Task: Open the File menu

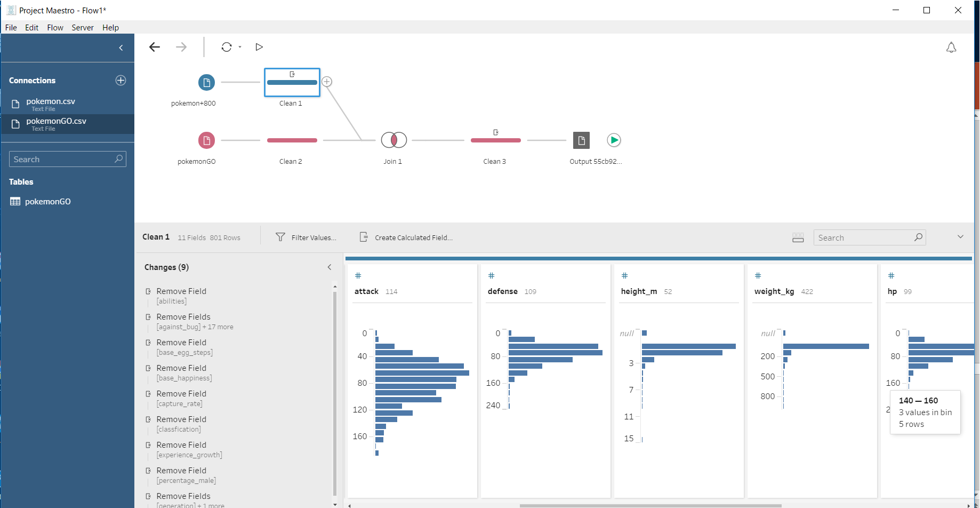Action: pos(11,28)
